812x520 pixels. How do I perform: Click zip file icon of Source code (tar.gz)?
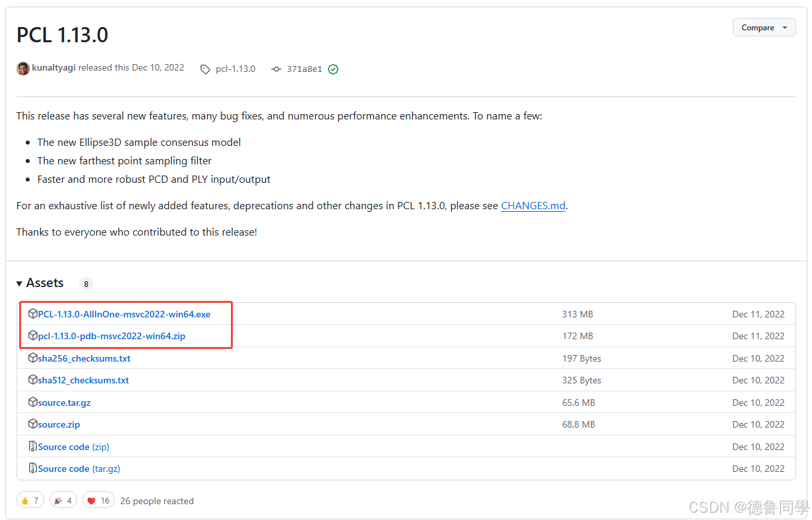33,469
